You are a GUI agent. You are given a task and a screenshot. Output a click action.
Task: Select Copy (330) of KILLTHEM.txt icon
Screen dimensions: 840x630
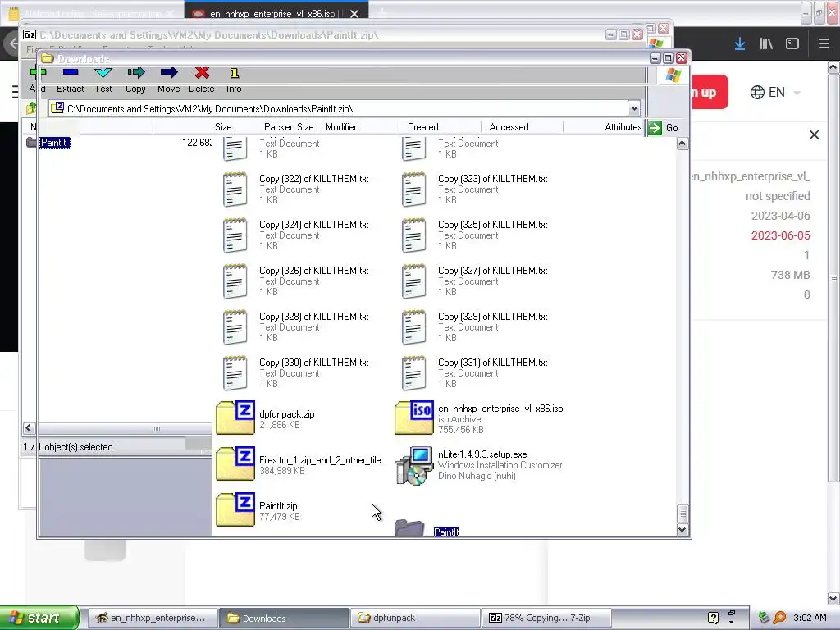(235, 373)
